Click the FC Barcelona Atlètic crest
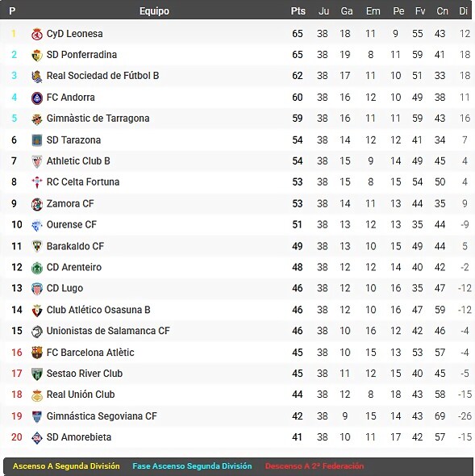475x476 pixels. tap(37, 353)
